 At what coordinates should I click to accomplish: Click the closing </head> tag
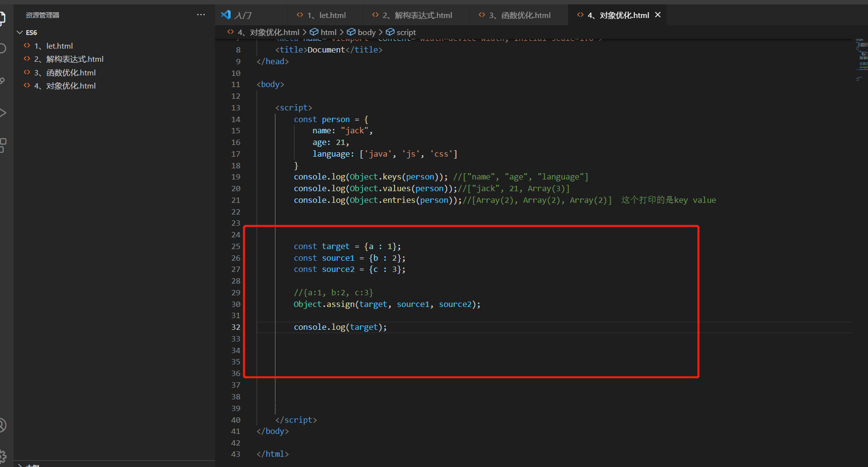272,61
